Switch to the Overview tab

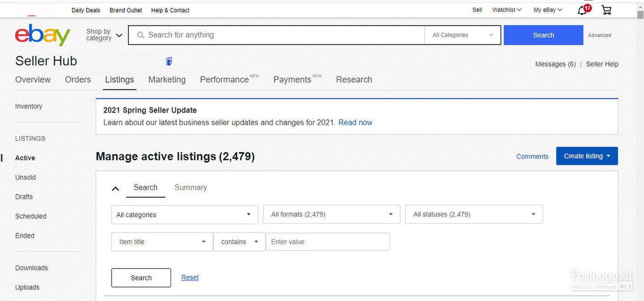[33, 80]
